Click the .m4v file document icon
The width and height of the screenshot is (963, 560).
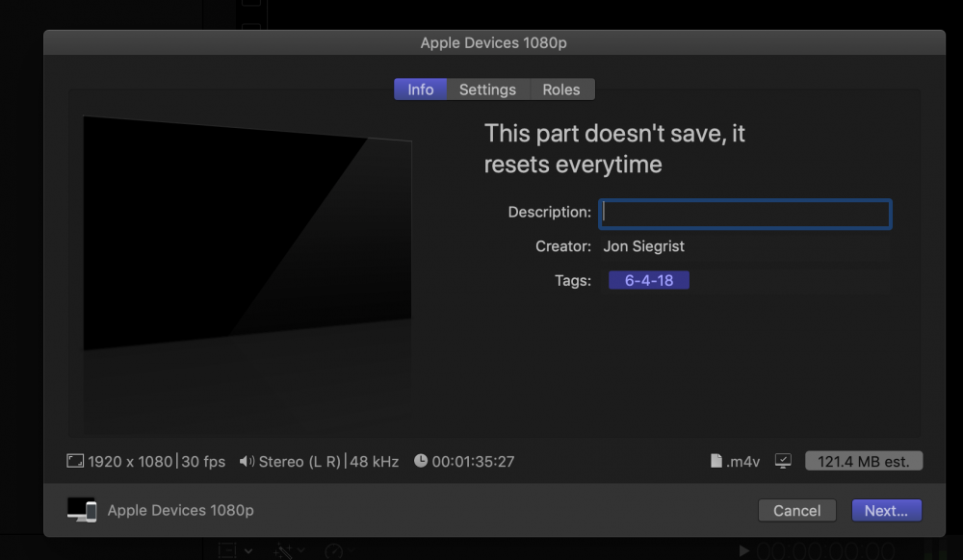[716, 461]
